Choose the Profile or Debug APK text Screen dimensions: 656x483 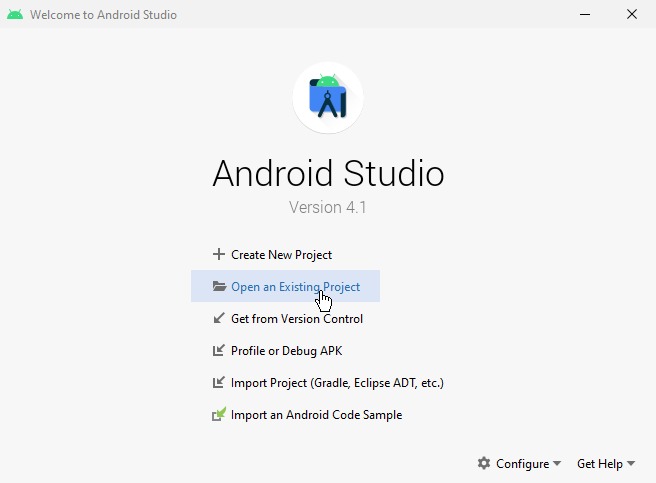tap(286, 351)
